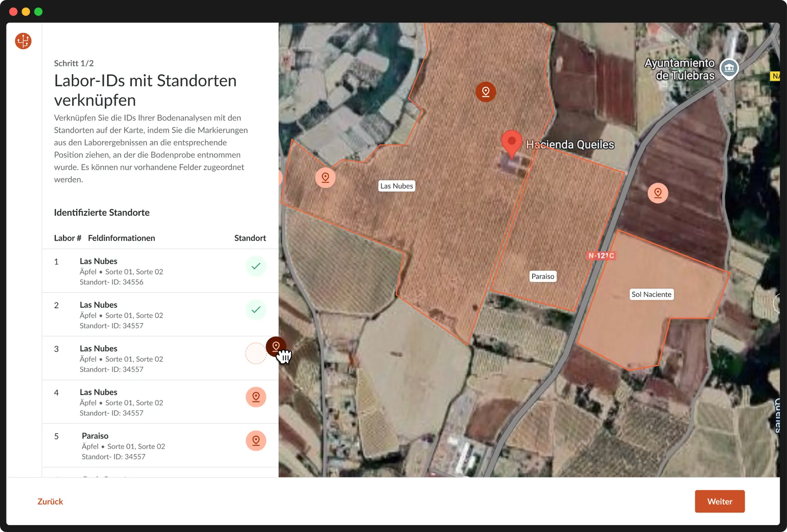Toggle the green checkmark for lab row 2
The width and height of the screenshot is (787, 532).
[256, 309]
